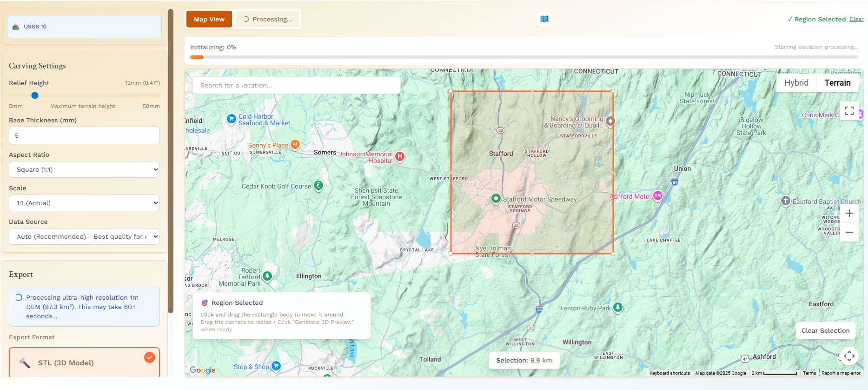Image resolution: width=868 pixels, height=390 pixels.
Task: Switch map to Hybrid view
Action: tap(796, 83)
